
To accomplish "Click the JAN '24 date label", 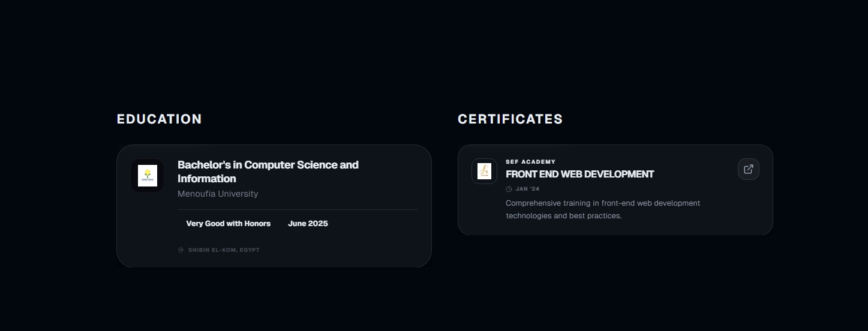I will click(x=527, y=189).
